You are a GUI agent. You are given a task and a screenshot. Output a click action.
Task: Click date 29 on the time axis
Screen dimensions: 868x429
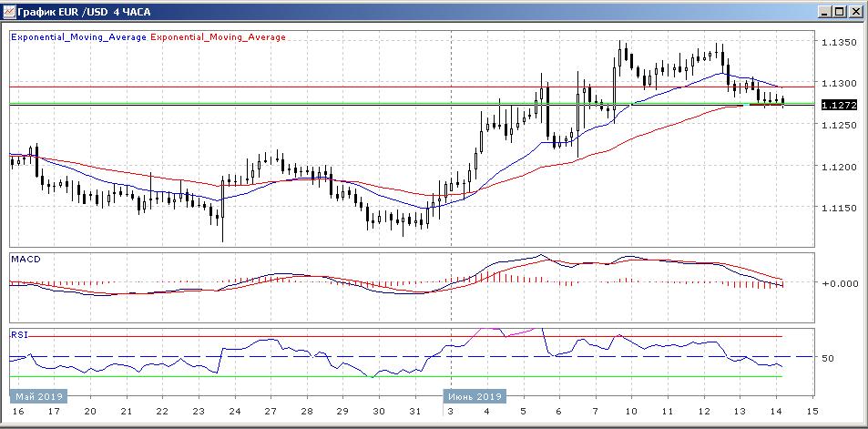[342, 412]
